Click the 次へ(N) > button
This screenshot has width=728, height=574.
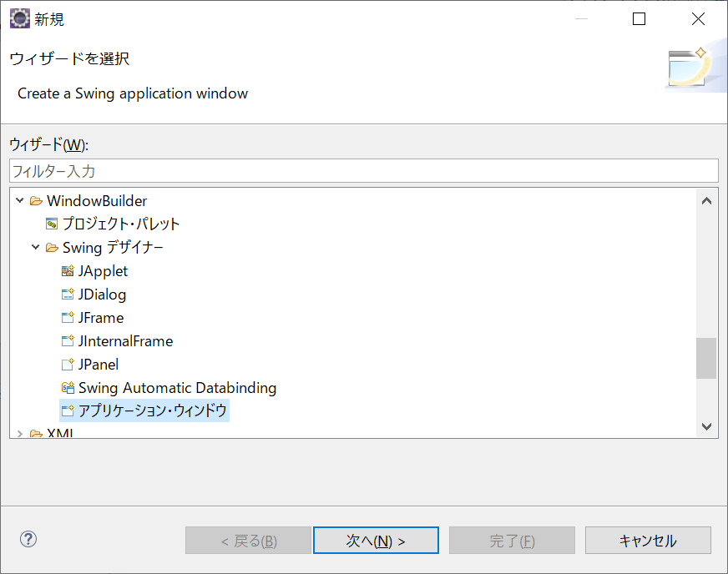pos(376,540)
